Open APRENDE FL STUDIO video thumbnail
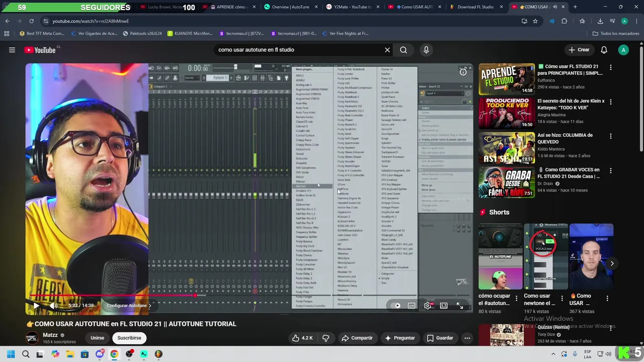The image size is (644, 362). (507, 79)
